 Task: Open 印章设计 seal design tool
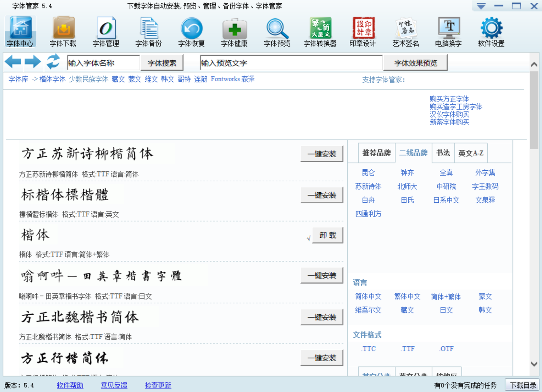point(363,32)
